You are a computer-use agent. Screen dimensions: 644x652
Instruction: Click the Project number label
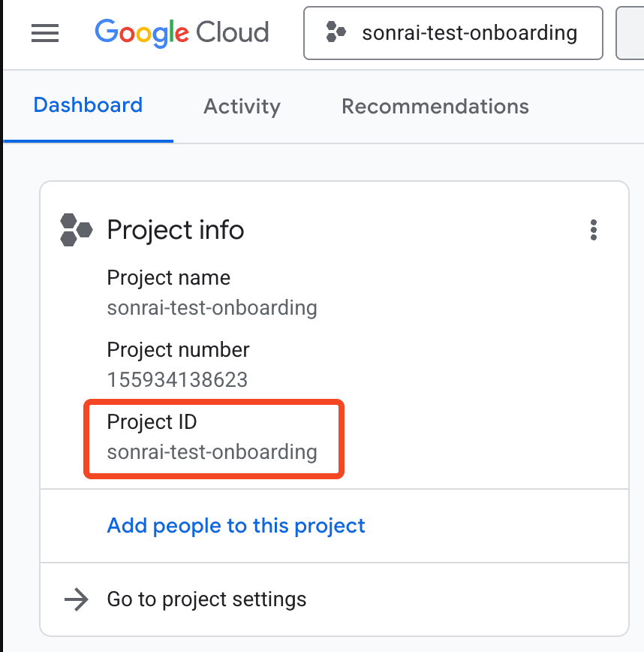pyautogui.click(x=178, y=350)
